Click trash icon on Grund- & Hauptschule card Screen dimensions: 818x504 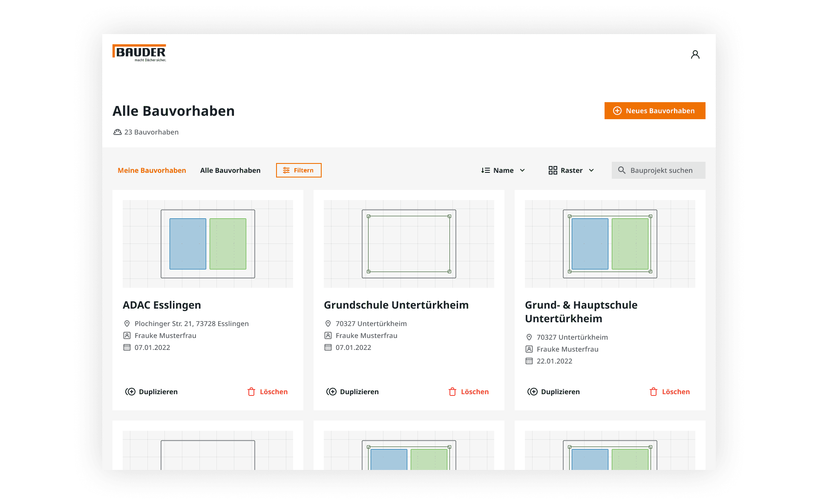pos(653,392)
